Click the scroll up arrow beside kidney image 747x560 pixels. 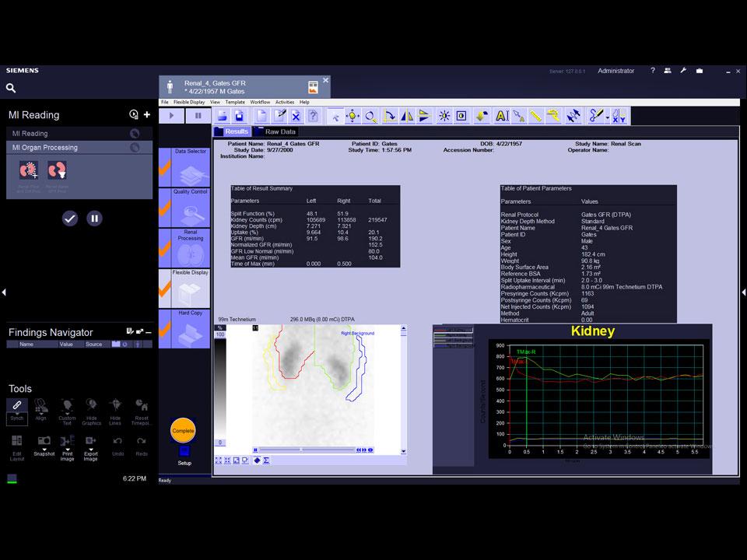tap(404, 328)
